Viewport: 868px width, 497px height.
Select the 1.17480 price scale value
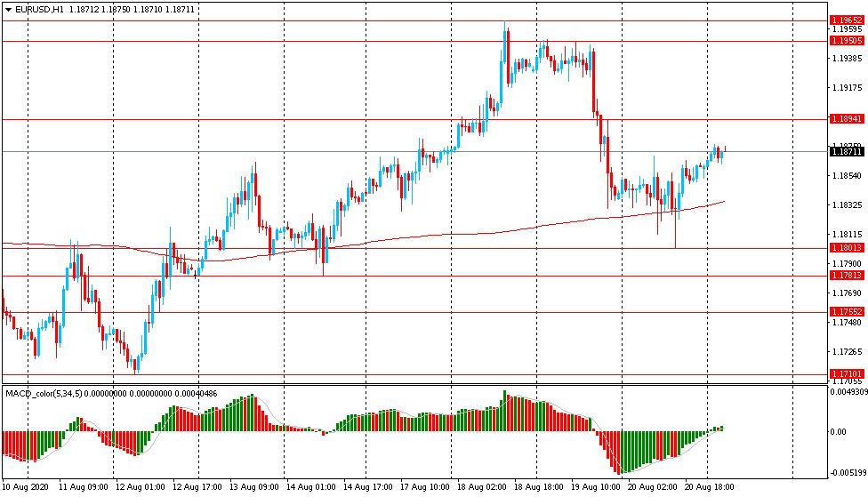(x=848, y=323)
